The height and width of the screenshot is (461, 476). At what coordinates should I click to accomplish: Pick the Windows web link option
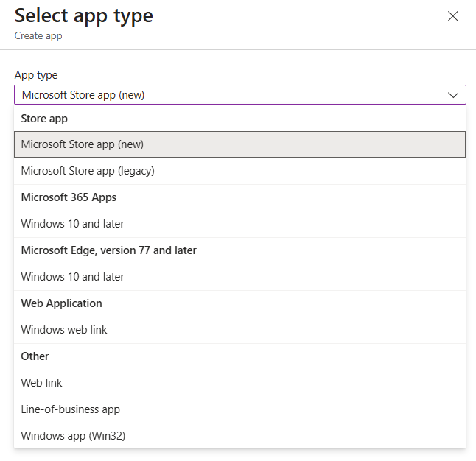tap(239, 330)
